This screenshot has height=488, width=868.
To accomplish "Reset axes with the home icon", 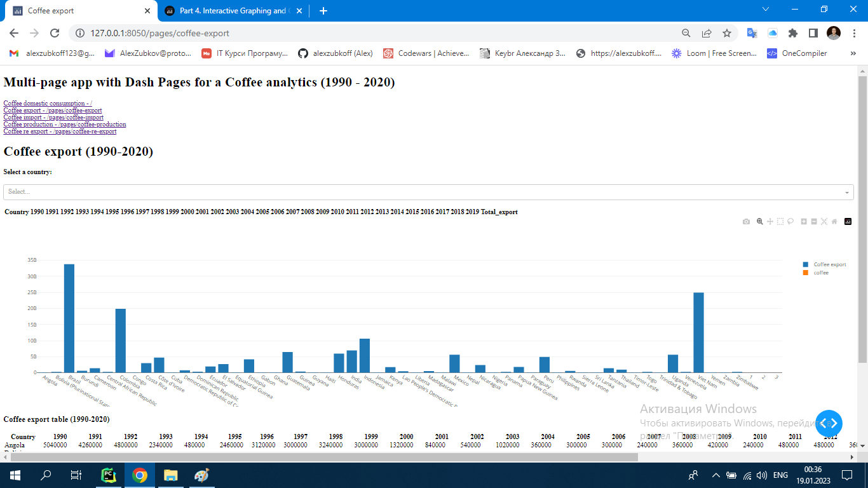I will click(x=834, y=222).
